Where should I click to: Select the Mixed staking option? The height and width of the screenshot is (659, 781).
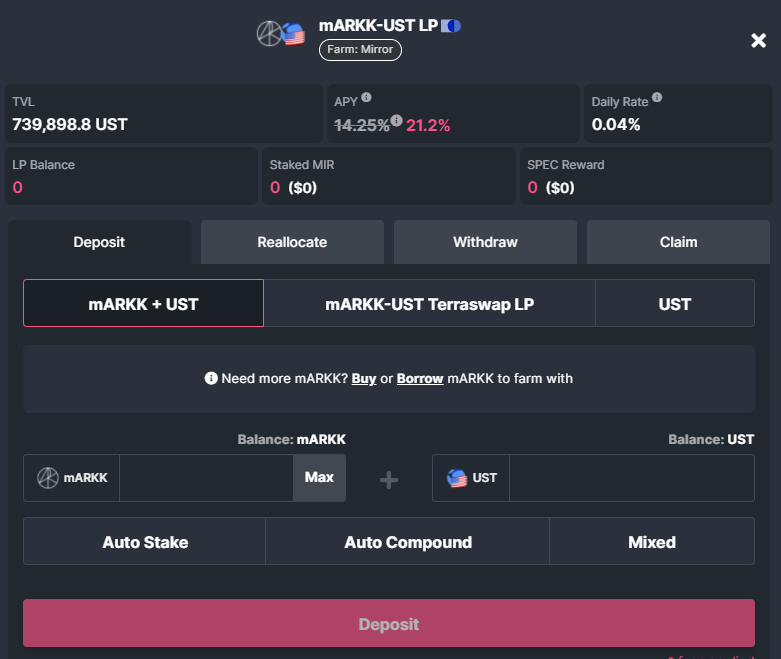pyautogui.click(x=652, y=542)
